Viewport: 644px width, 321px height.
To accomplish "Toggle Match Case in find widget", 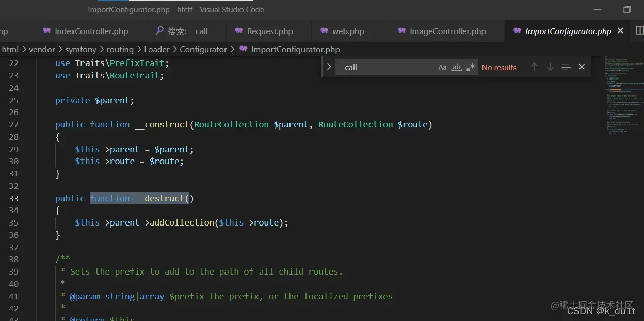I will pyautogui.click(x=442, y=67).
